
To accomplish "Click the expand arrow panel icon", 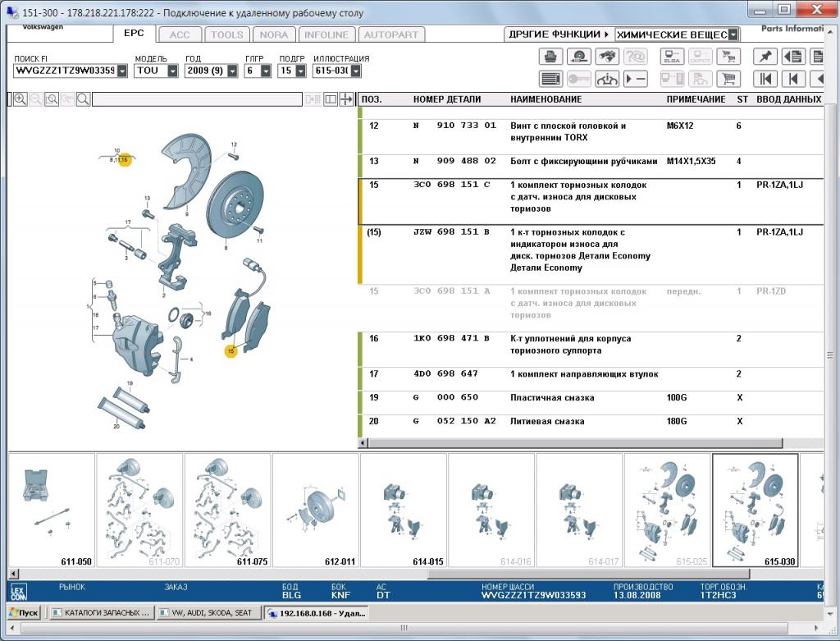I will (347, 99).
